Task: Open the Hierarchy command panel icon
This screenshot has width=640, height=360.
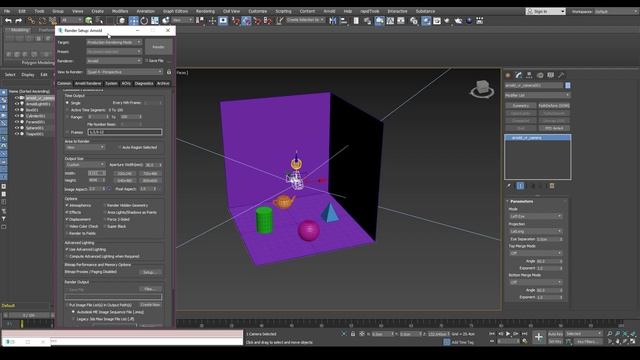Action: click(529, 75)
